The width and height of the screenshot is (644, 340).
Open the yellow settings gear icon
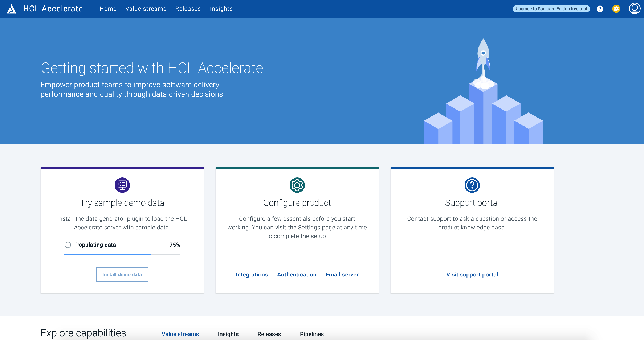pos(616,9)
